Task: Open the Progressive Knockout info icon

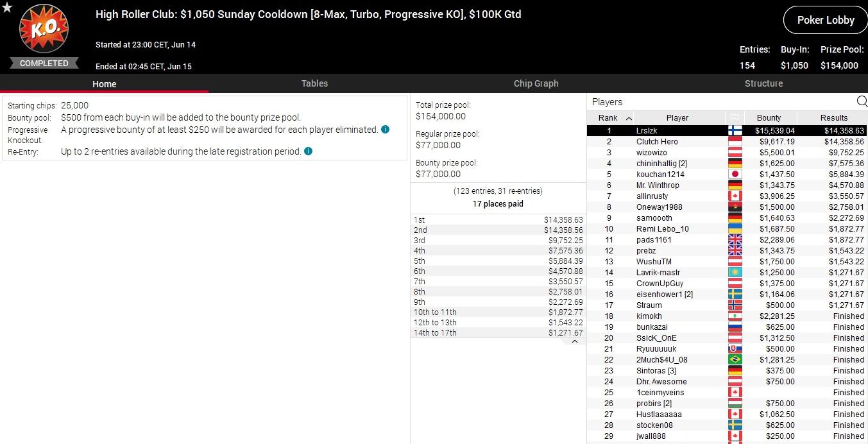Action: [385, 130]
